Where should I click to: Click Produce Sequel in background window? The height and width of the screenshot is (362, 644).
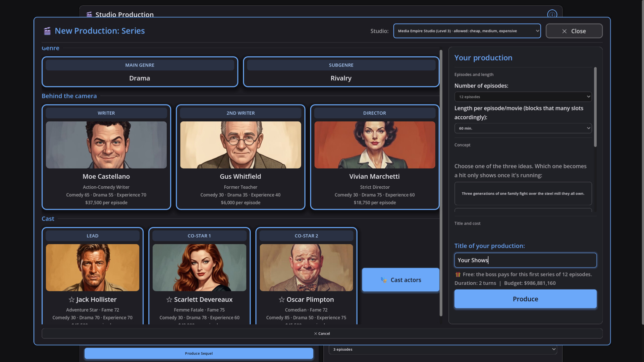point(199,353)
